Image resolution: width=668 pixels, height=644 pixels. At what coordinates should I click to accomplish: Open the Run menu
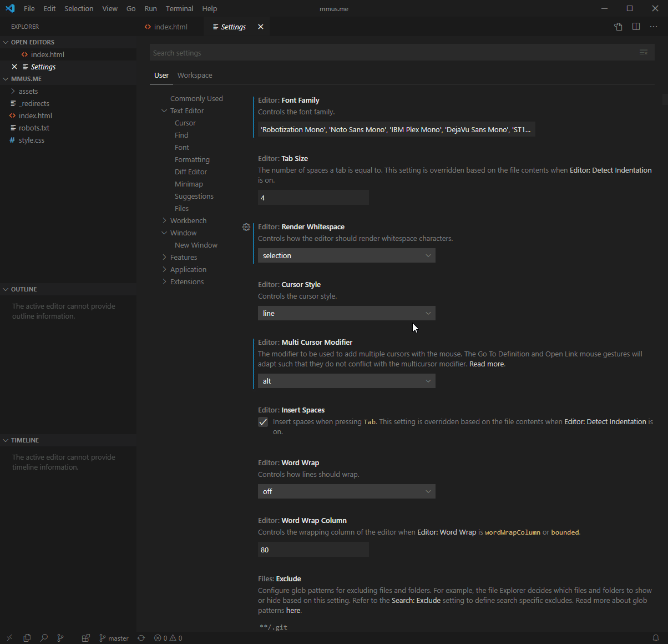(150, 8)
